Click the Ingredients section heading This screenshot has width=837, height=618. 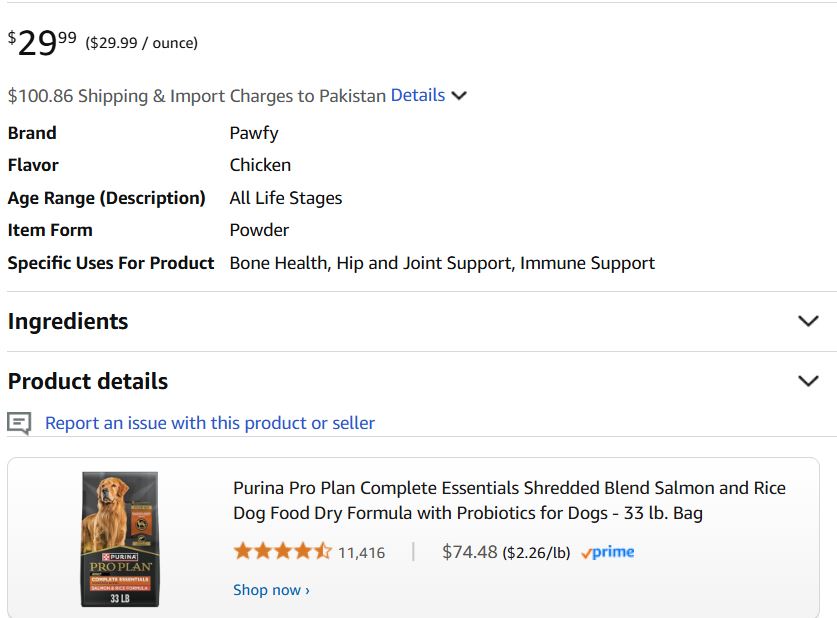click(68, 321)
